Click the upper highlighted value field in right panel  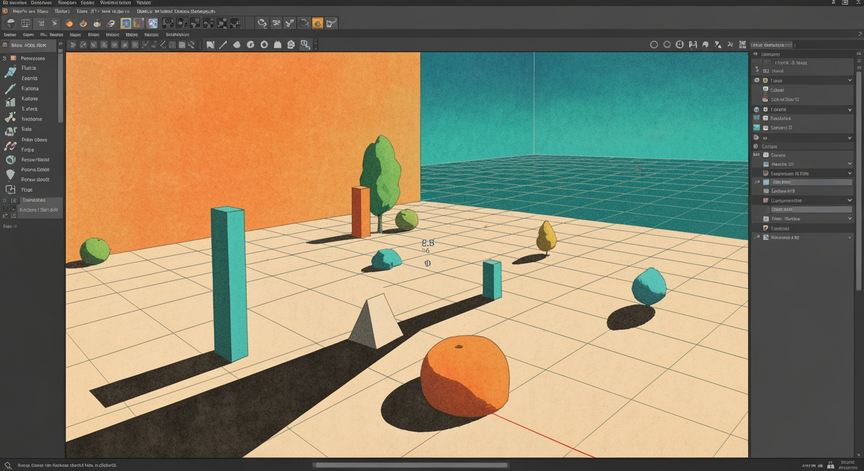[811, 182]
